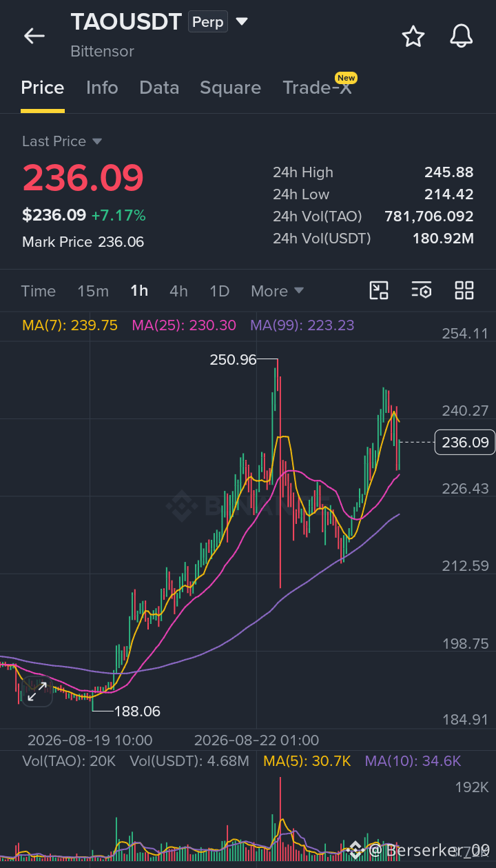This screenshot has width=496, height=868.
Task: Tap the 24h Vol(TAO) value 781,706.092
Action: 429,216
